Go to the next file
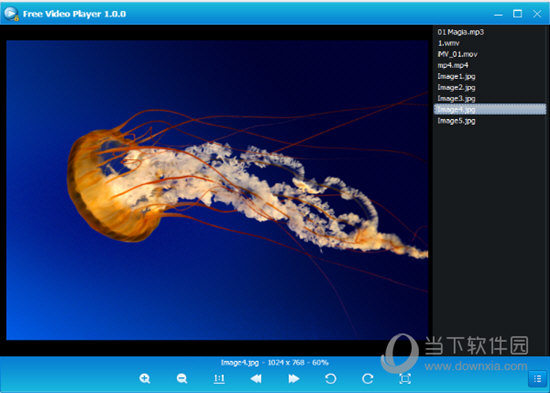 pos(294,378)
